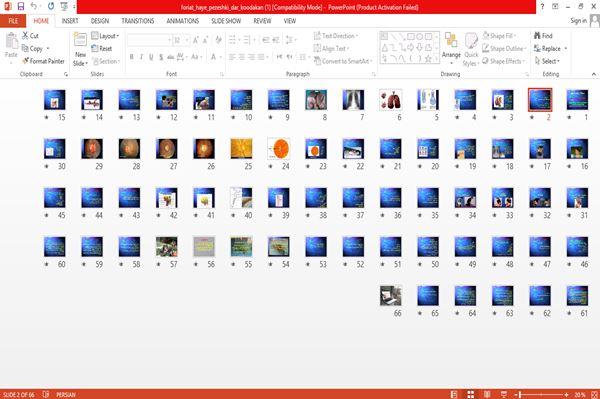The image size is (600, 399).
Task: Open Quick Styles gallery
Action: point(471,50)
